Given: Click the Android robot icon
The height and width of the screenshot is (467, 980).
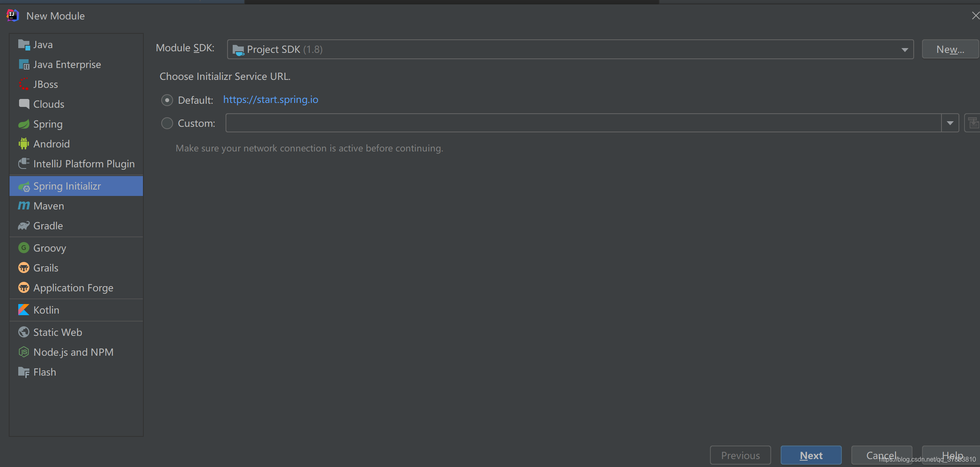Looking at the screenshot, I should (x=24, y=143).
